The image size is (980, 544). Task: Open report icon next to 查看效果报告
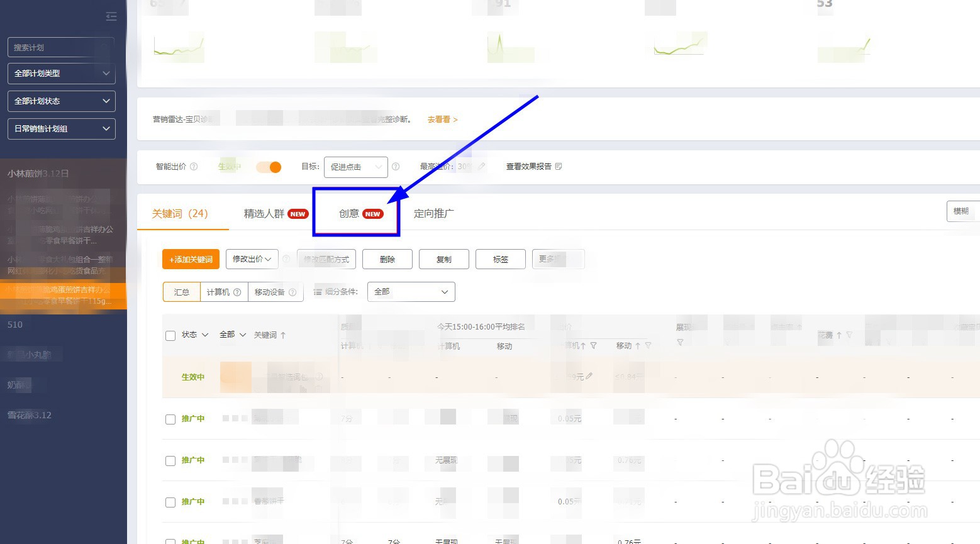click(559, 167)
